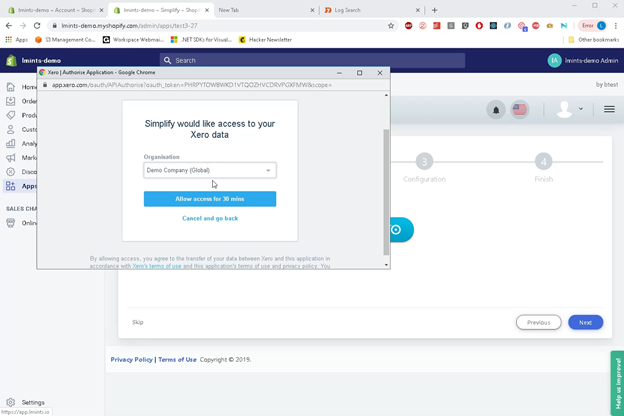Click the Error profile badge
624x416 pixels.
593,25
